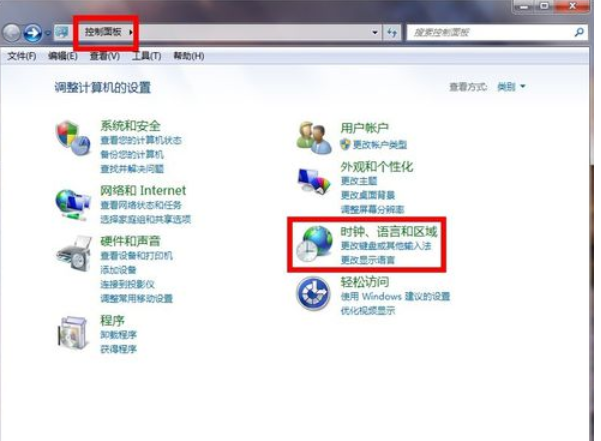Open the 文件(F) menu
601x441 pixels.
click(22, 56)
